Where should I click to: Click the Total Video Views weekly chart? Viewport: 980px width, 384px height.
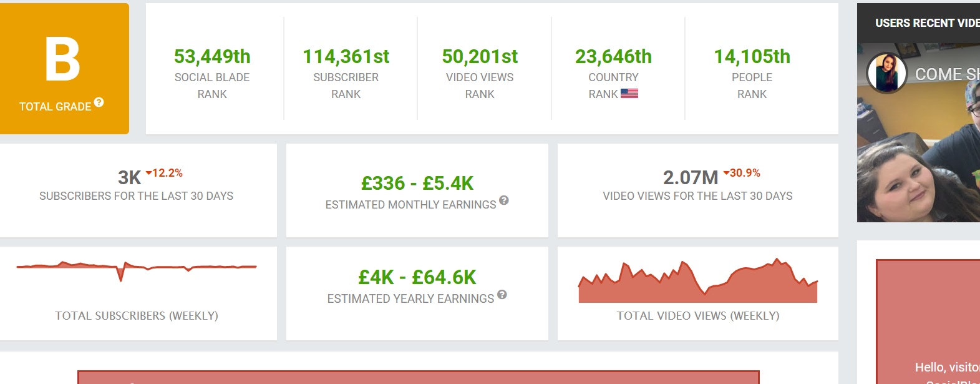tap(698, 281)
